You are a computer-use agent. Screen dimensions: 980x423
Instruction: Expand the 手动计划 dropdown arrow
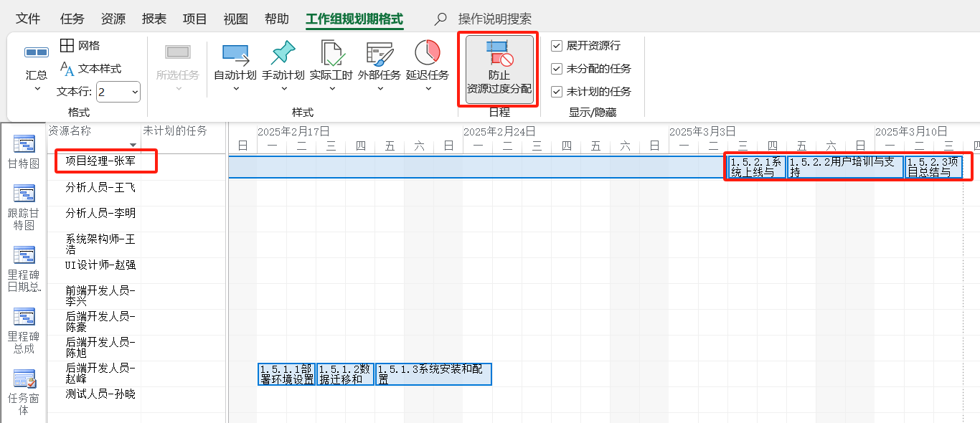pyautogui.click(x=283, y=89)
